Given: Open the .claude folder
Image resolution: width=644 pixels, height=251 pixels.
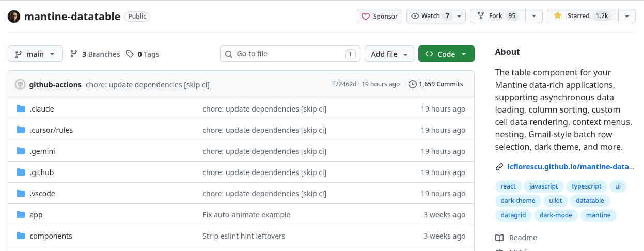Looking at the screenshot, I should [x=42, y=109].
